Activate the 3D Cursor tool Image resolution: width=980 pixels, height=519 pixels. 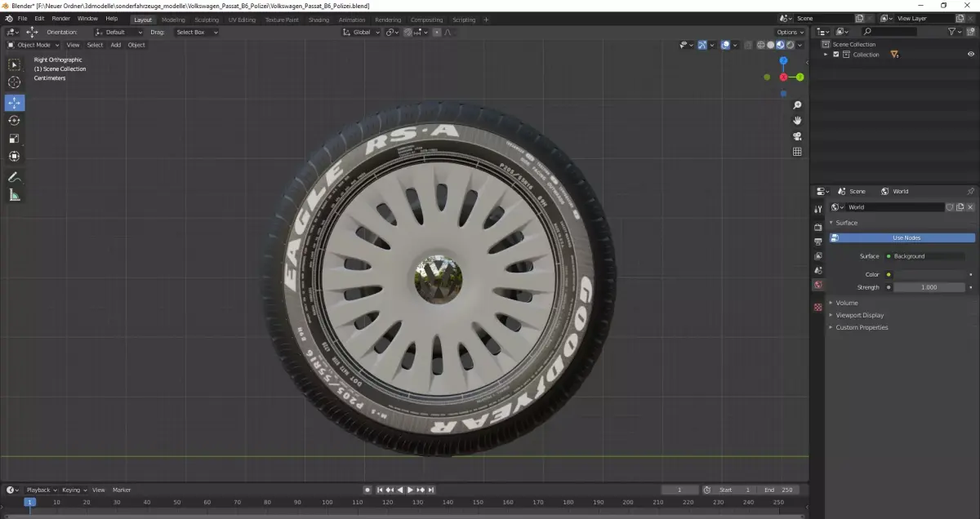click(x=14, y=82)
